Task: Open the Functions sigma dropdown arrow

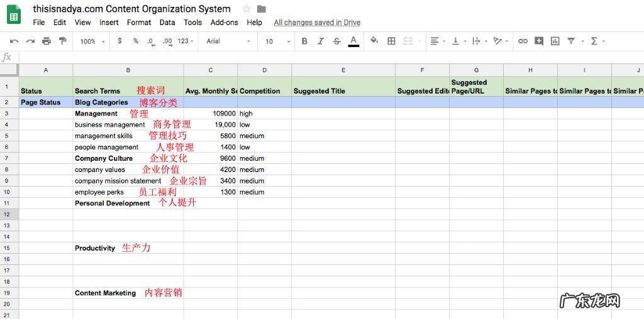Action: point(604,41)
